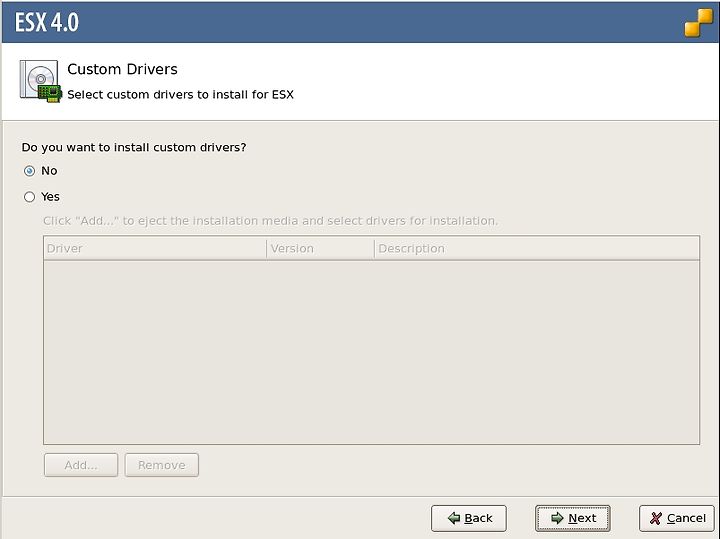Click the ESX 4.0 title text
The image size is (720, 539).
[x=47, y=22]
